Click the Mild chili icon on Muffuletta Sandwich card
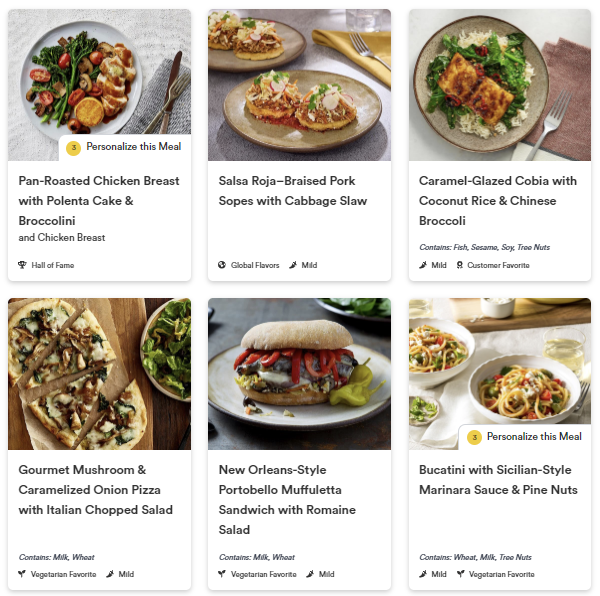This screenshot has width=600, height=596. coord(310,574)
